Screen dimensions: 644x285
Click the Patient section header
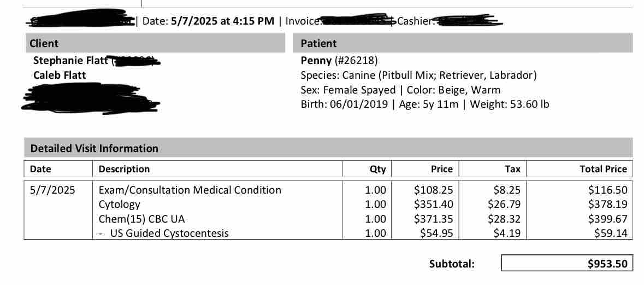(463, 43)
